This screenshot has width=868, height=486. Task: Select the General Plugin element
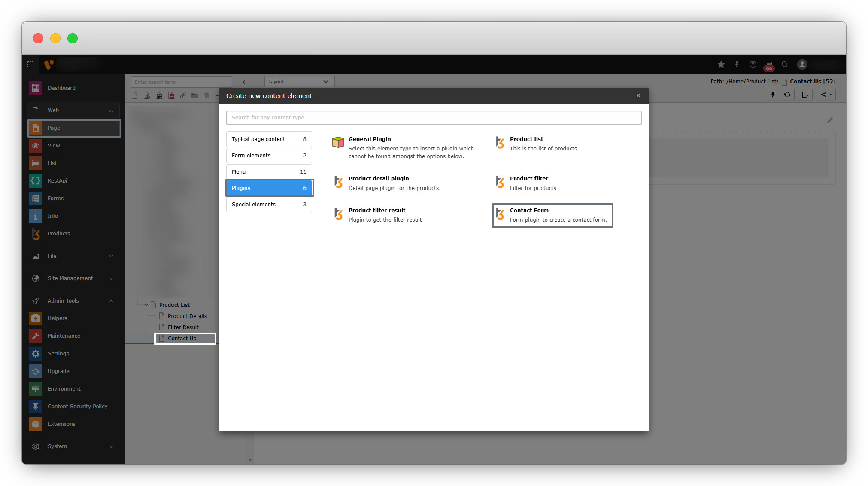coord(369,139)
